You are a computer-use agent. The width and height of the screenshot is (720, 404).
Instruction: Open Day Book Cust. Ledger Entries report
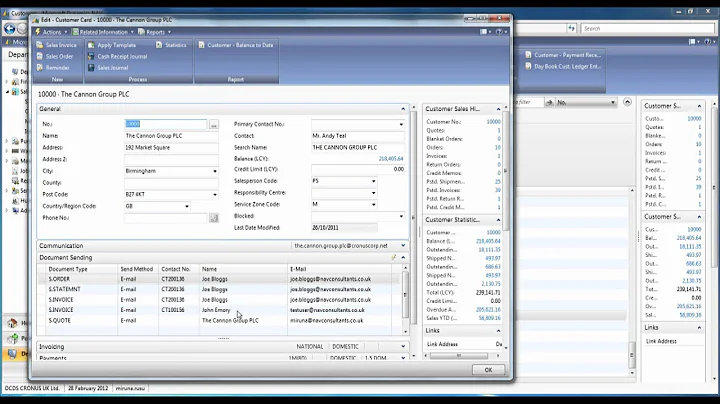(563, 67)
